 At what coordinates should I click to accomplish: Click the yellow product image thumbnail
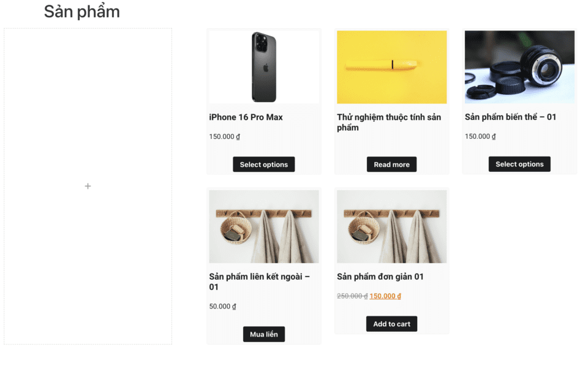click(391, 67)
